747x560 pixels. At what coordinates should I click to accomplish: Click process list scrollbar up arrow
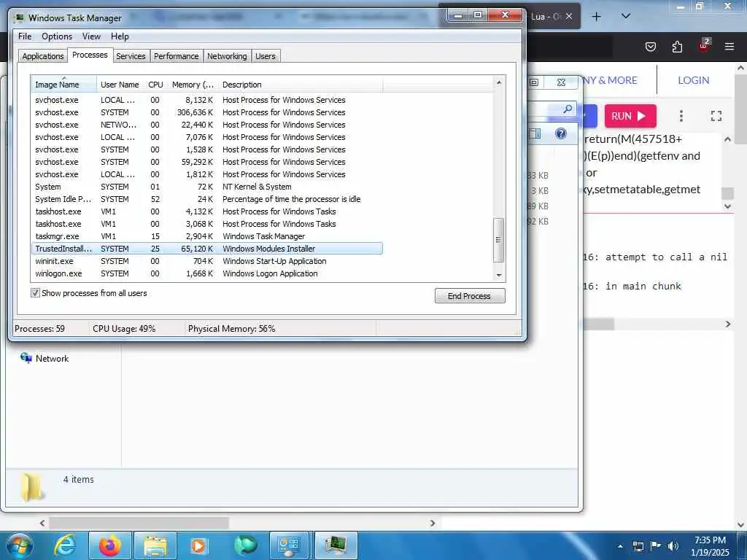(499, 82)
